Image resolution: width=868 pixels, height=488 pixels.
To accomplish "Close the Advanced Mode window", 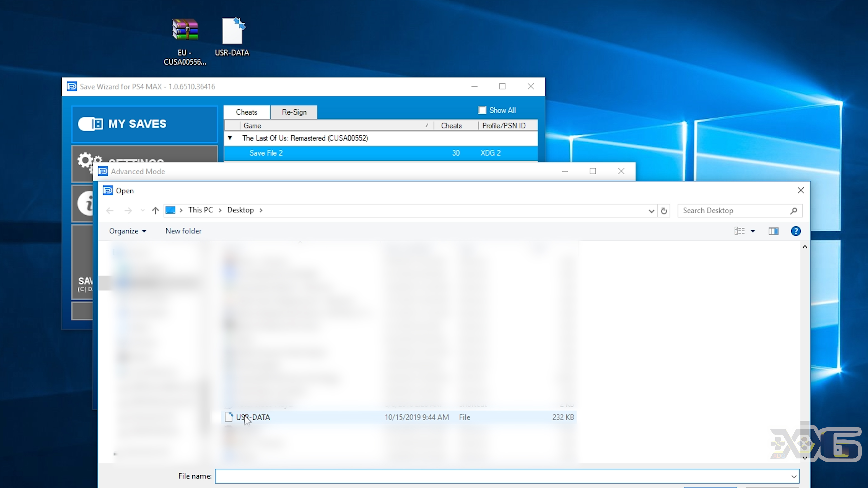I will 621,171.
